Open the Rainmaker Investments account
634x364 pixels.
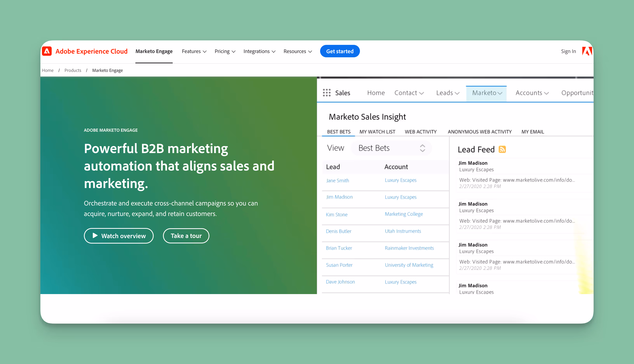point(409,248)
